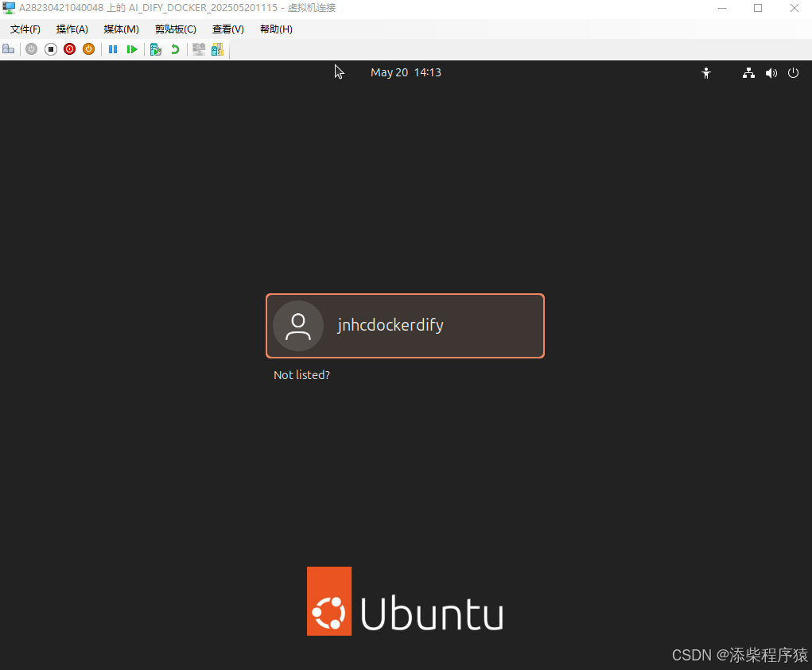Open the 操作(A) menu
Image resolution: width=812 pixels, height=670 pixels.
point(72,29)
